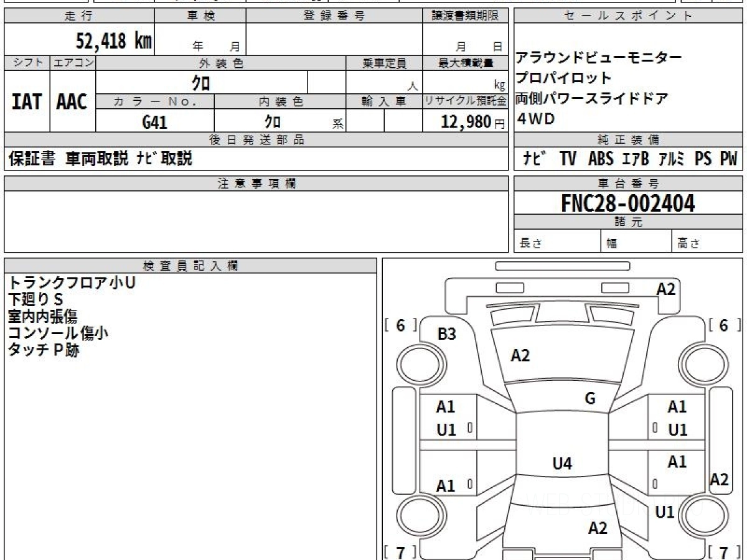Select the セールスポイント heading

tap(629, 16)
